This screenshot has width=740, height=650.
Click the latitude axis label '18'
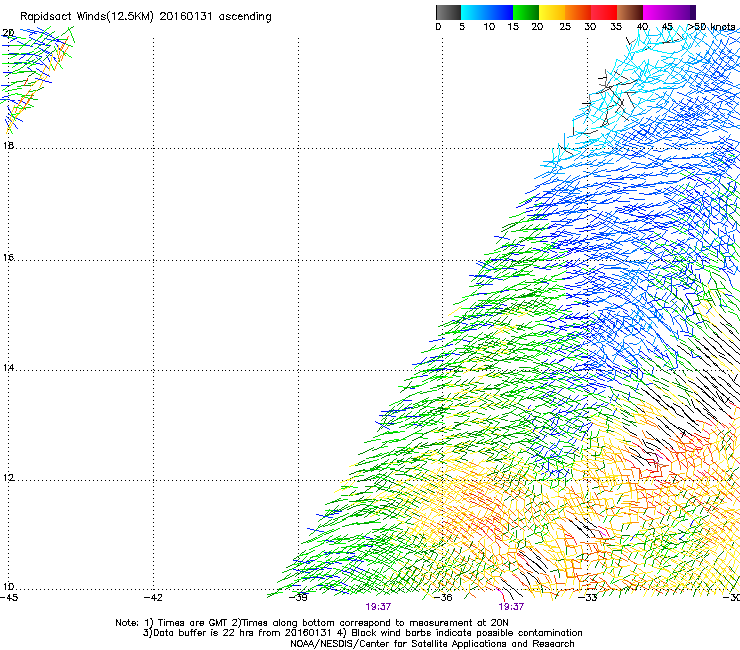click(x=8, y=145)
